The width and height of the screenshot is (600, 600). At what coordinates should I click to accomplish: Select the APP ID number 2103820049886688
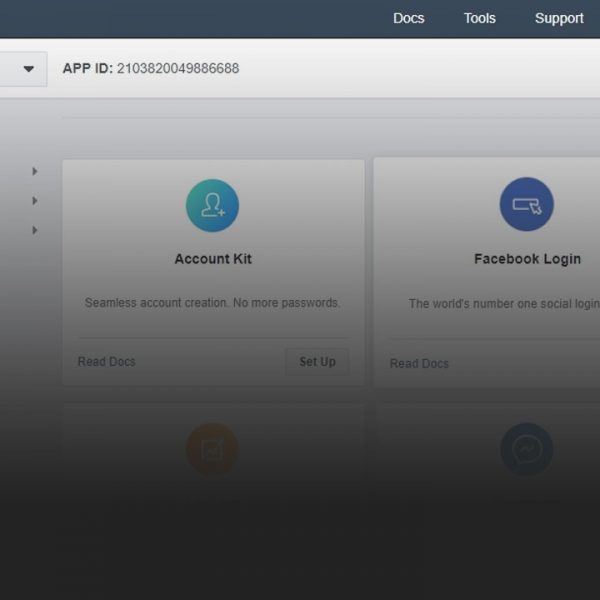click(x=178, y=68)
